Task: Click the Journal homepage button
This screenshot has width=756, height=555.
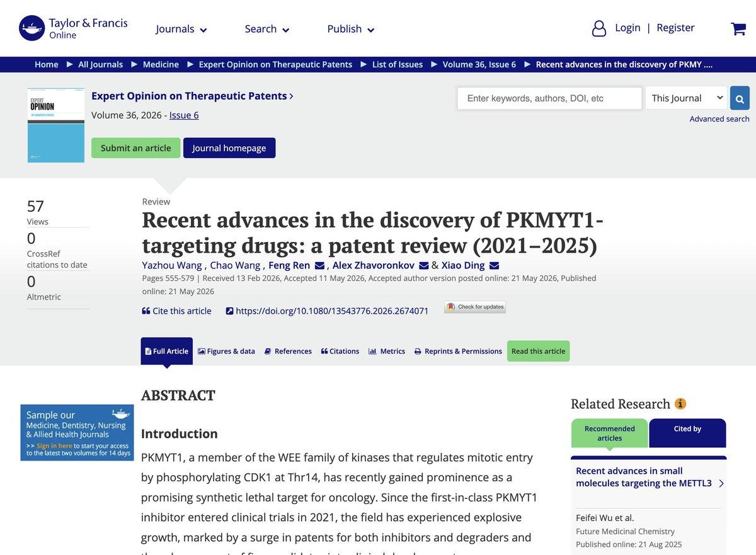Action: click(x=229, y=148)
